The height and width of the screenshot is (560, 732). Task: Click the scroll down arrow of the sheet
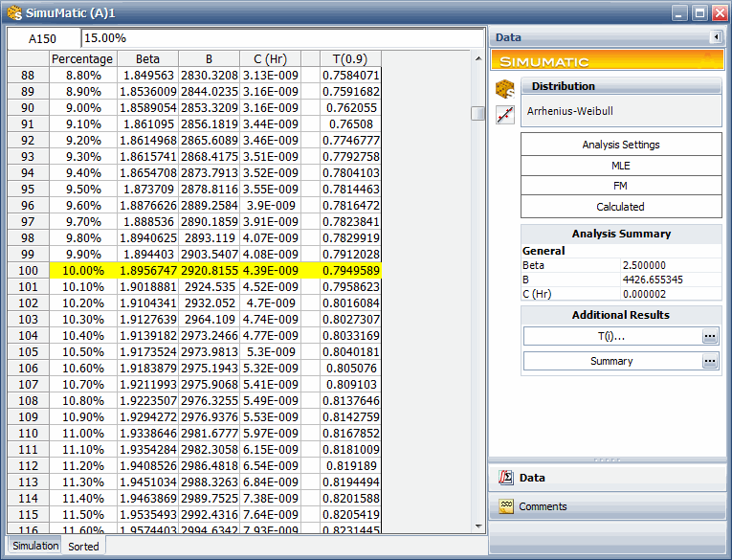coord(478,526)
